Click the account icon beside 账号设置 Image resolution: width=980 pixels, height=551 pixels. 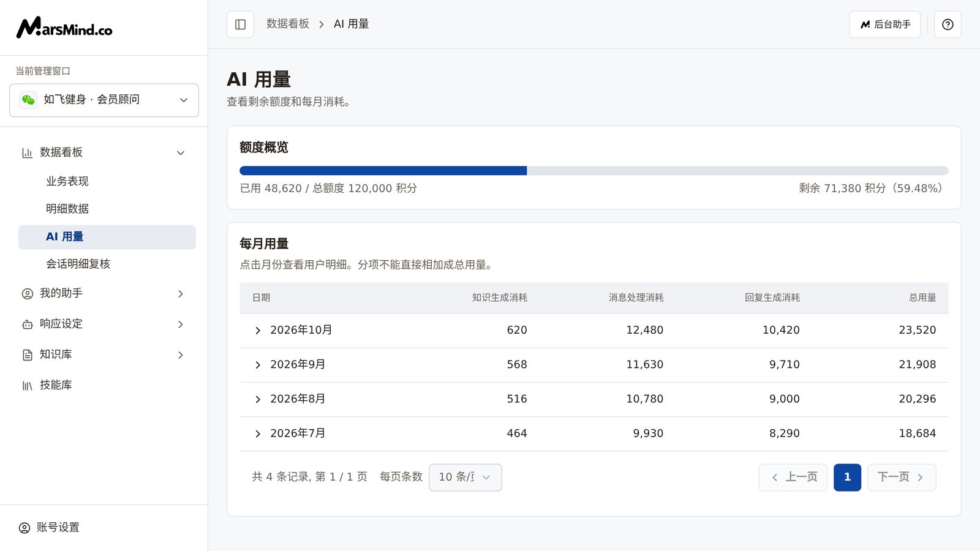[24, 528]
